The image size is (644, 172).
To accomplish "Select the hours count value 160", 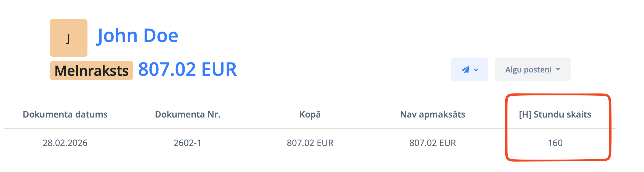I will click(555, 143).
